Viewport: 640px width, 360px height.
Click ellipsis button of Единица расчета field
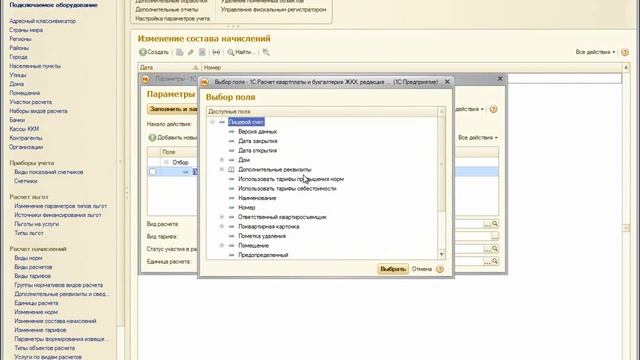click(x=487, y=261)
